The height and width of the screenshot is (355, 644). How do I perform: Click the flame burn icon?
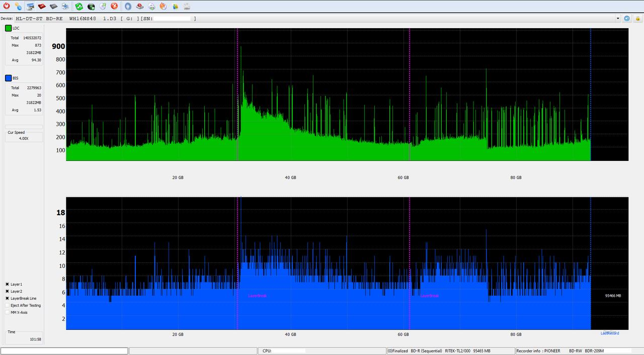pyautogui.click(x=163, y=6)
